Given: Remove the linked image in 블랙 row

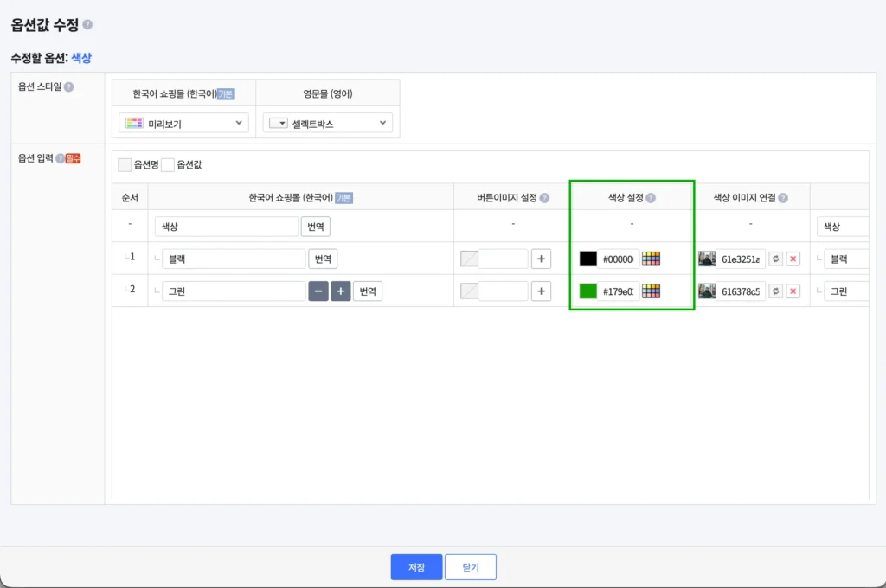Looking at the screenshot, I should [x=793, y=259].
